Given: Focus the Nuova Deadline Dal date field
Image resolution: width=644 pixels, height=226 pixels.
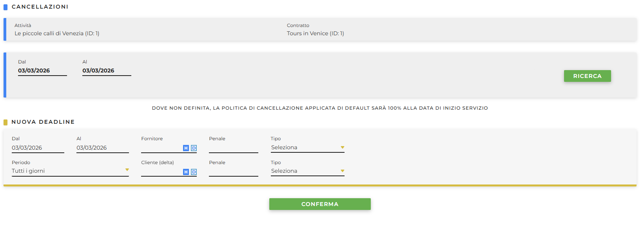Looking at the screenshot, I should click(38, 148).
